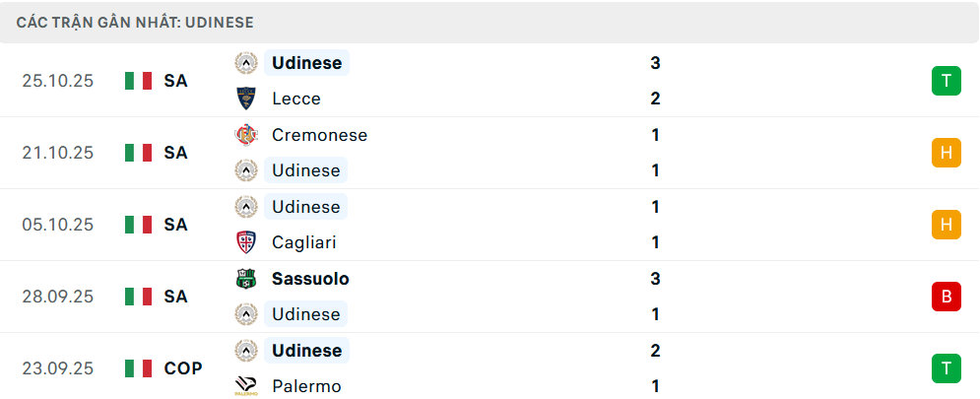The image size is (980, 399).
Task: Open the Cremonese team link
Action: (x=319, y=135)
